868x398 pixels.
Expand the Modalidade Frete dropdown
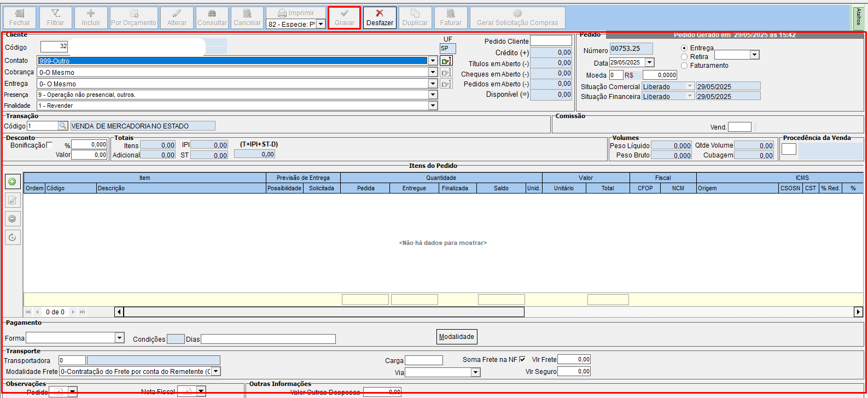(216, 372)
